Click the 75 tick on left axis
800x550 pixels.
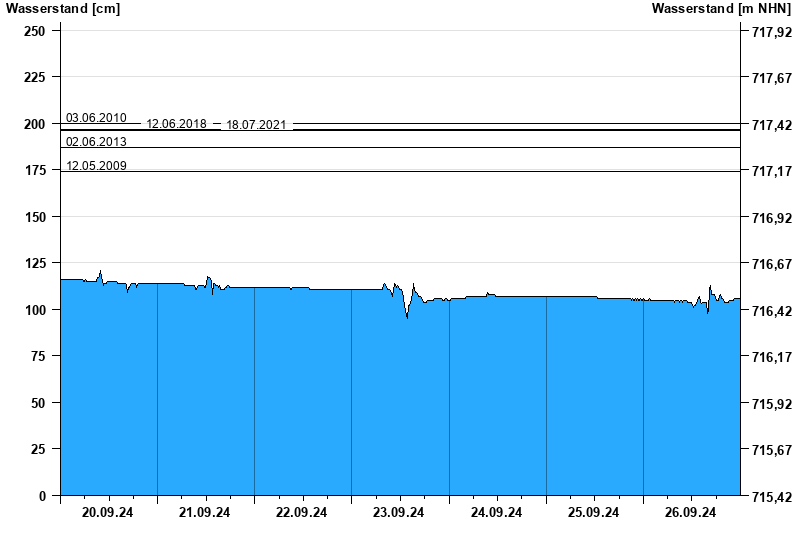point(38,356)
